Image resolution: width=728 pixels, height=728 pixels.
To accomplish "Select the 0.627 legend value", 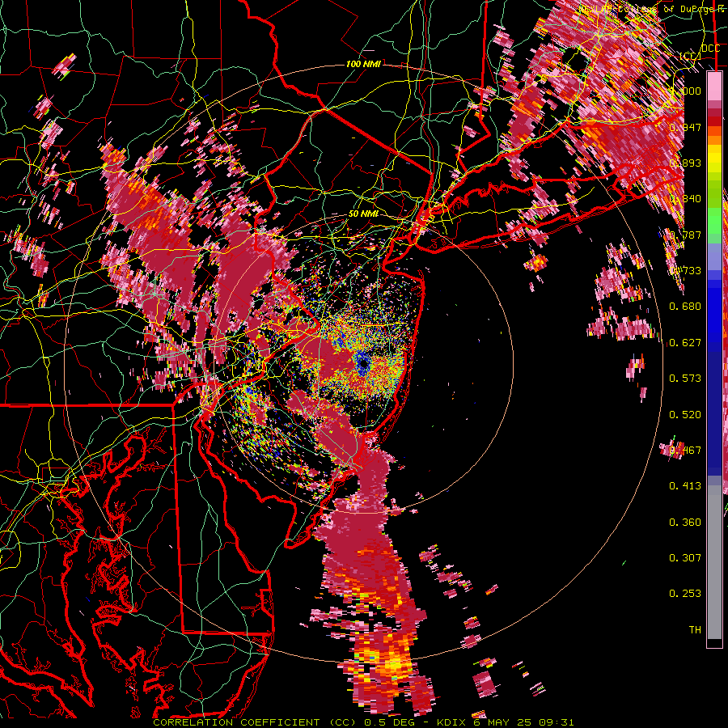I will 685,343.
